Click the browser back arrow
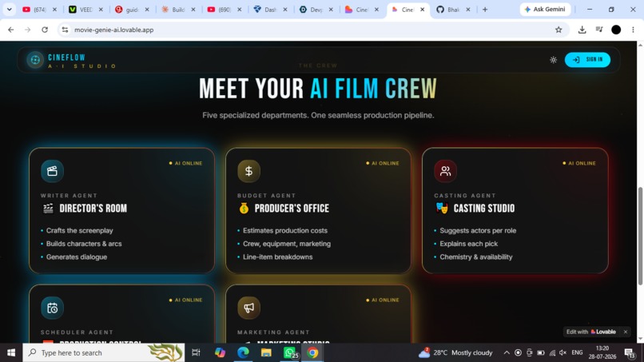Viewport: 644px width, 362px height. coord(11,30)
